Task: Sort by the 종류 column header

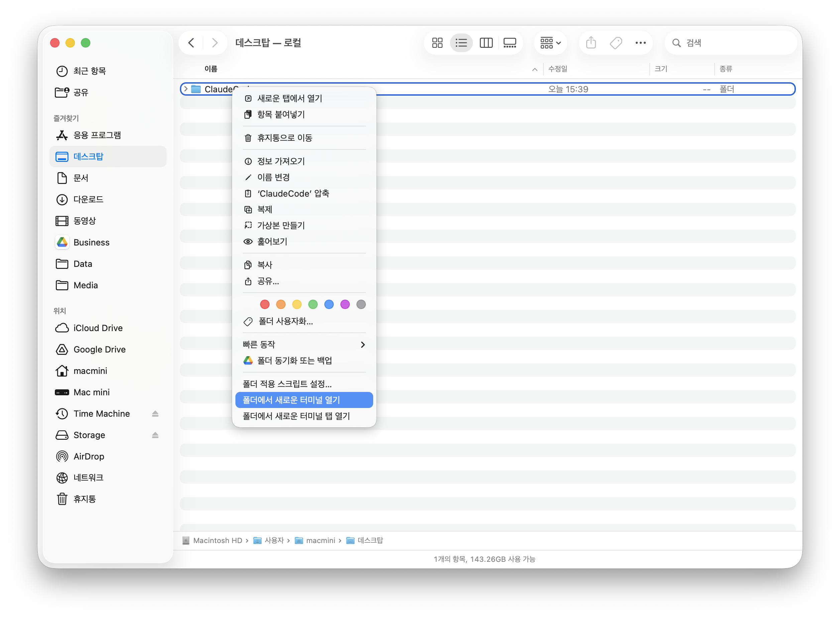Action: pos(726,69)
